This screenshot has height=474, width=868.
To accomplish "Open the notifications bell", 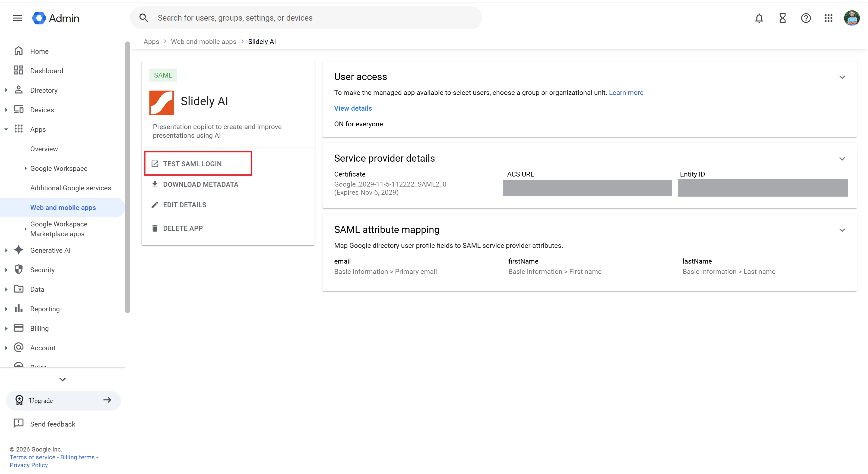I will pos(759,18).
